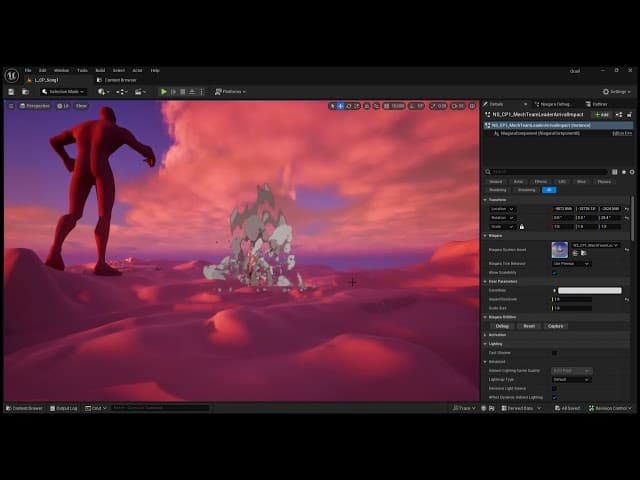Toggle Affect Dynamic Indirect Lighting checkbox

[555, 397]
